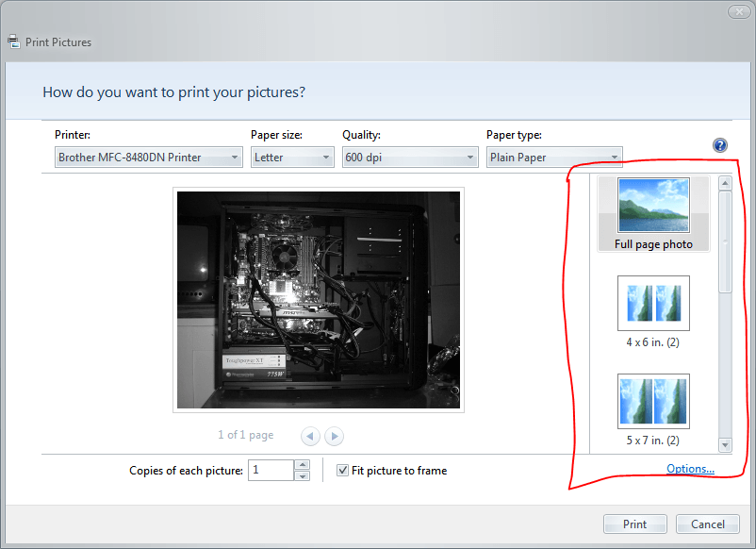
Task: Click the blue help question mark icon
Action: 720,145
